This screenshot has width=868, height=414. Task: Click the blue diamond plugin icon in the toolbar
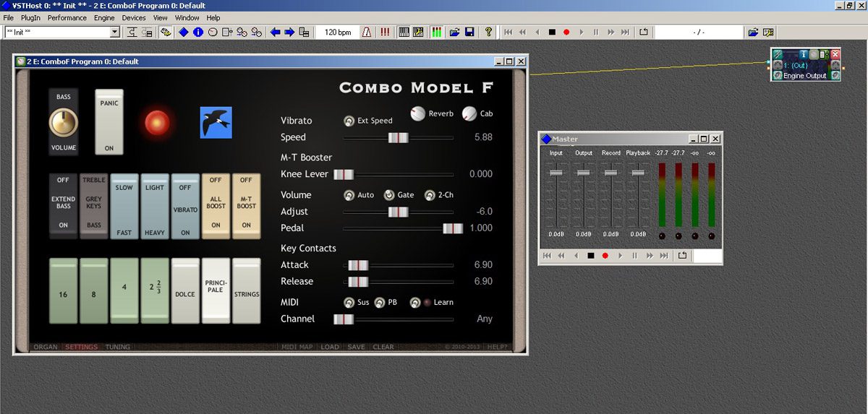pos(183,32)
